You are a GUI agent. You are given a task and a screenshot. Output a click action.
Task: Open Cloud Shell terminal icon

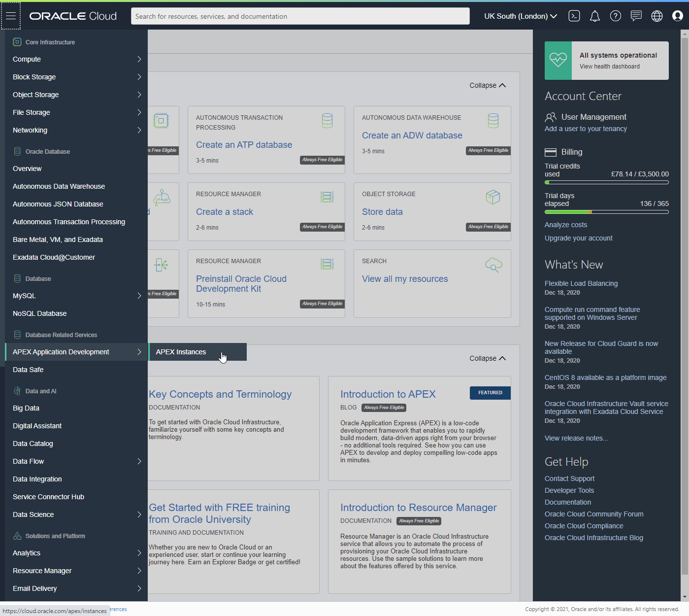click(x=574, y=16)
